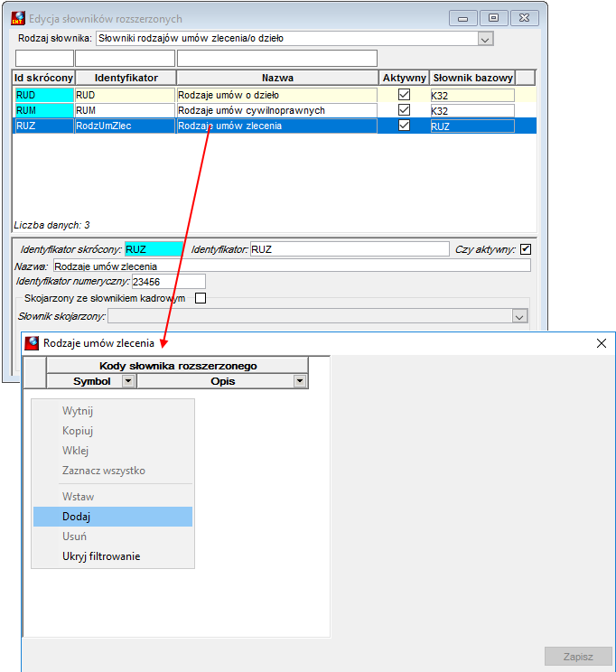Click the Rodzaje umów o dzieło cell
This screenshot has width=616, height=672.
(277, 95)
